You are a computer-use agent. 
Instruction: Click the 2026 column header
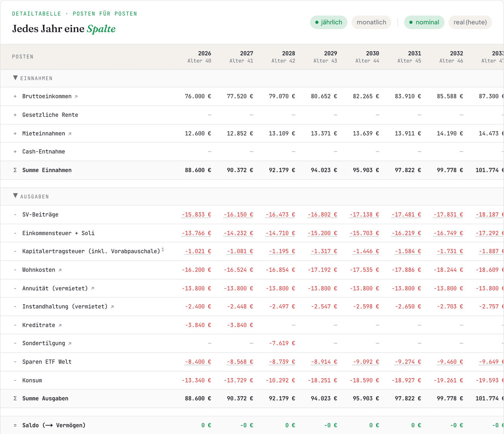(x=199, y=57)
